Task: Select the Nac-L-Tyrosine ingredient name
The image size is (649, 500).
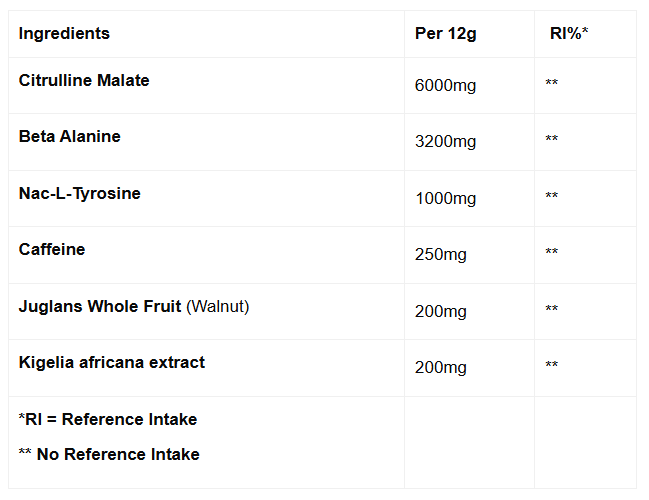Action: pyautogui.click(x=80, y=193)
